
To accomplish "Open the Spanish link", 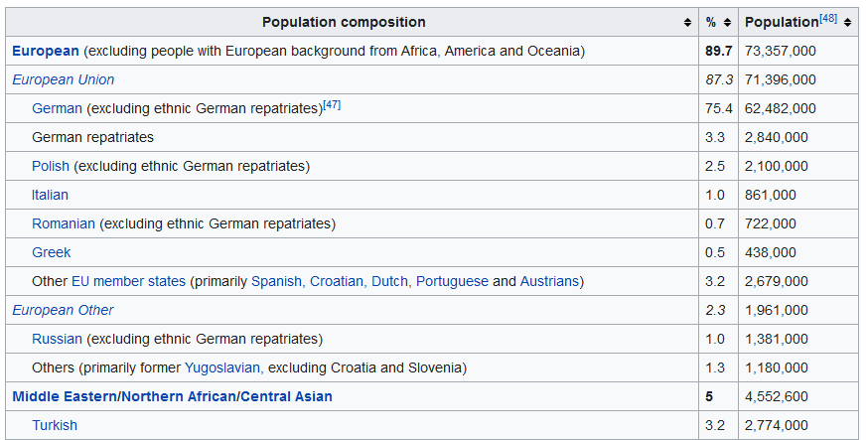I will click(276, 281).
